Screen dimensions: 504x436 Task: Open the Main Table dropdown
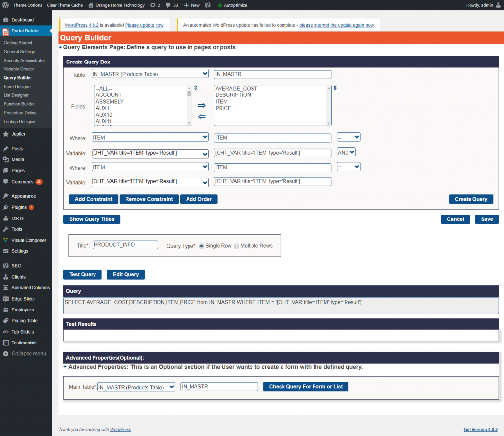136,387
